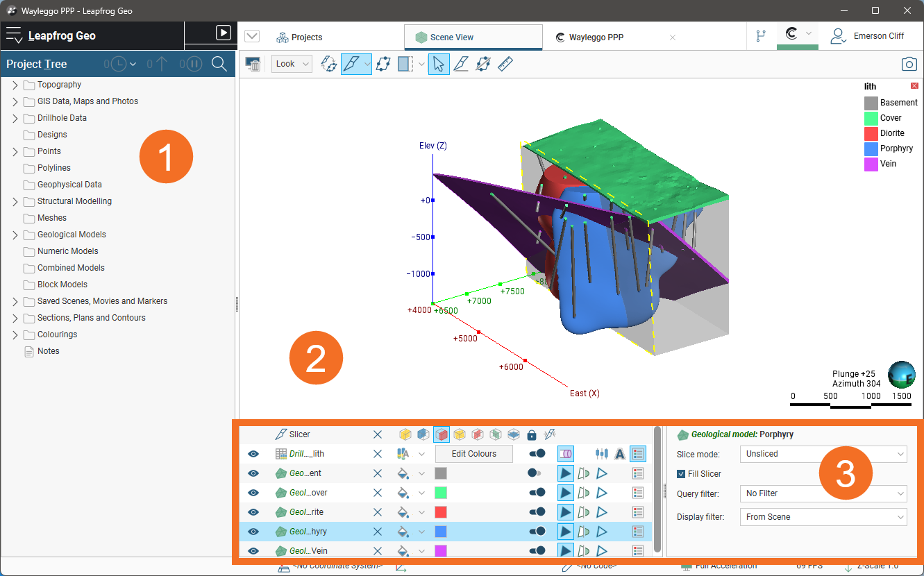Expand the Geological Models folder
The height and width of the screenshot is (576, 924).
15,235
